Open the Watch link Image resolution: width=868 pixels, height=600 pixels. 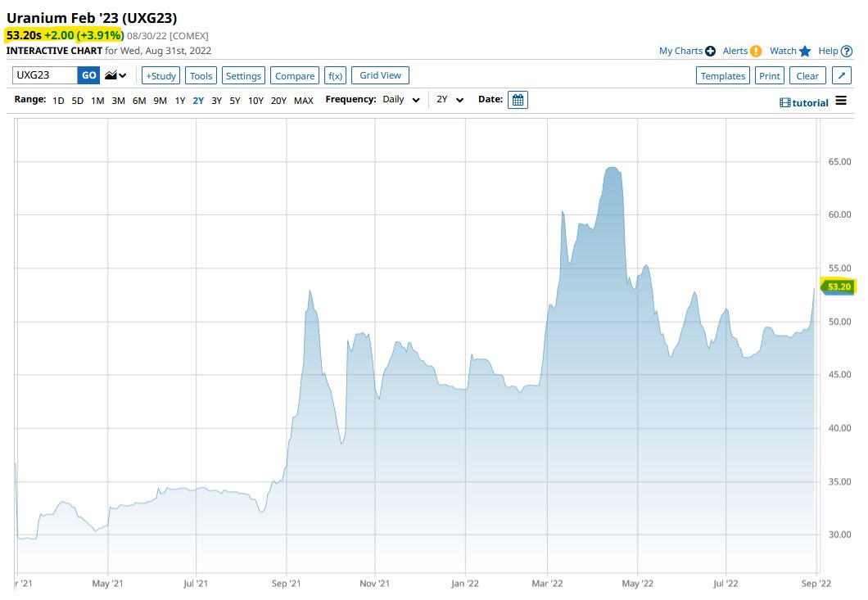783,51
